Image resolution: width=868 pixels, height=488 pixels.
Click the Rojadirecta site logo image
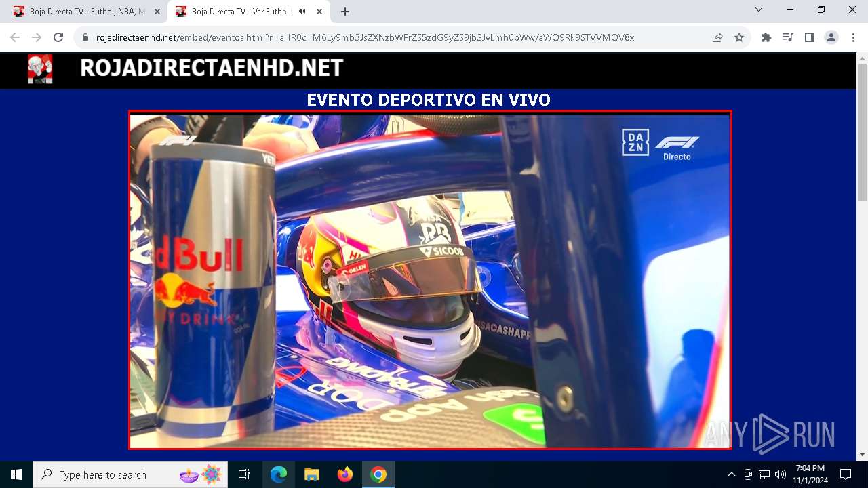click(40, 69)
